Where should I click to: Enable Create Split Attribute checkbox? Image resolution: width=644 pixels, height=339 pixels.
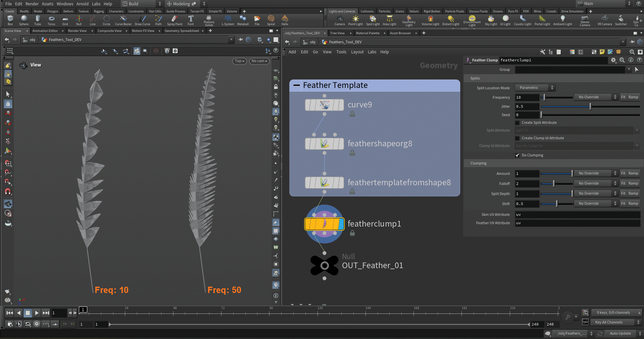pyautogui.click(x=517, y=123)
